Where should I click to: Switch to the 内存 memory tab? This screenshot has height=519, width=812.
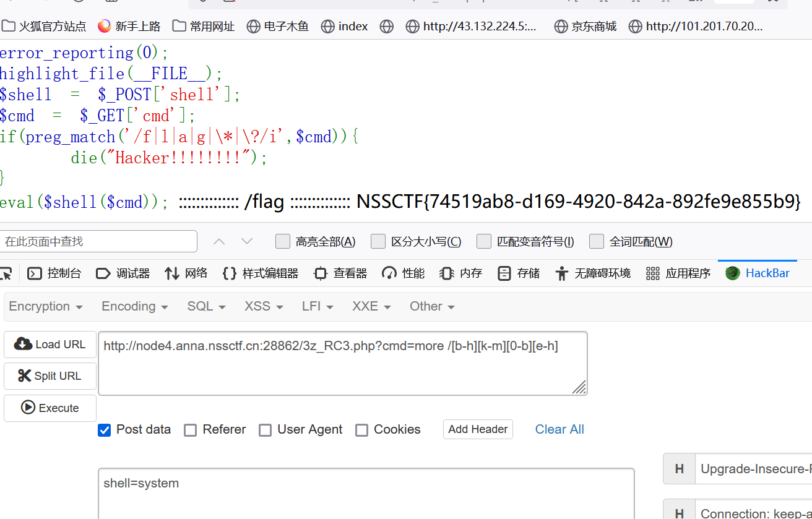[461, 273]
